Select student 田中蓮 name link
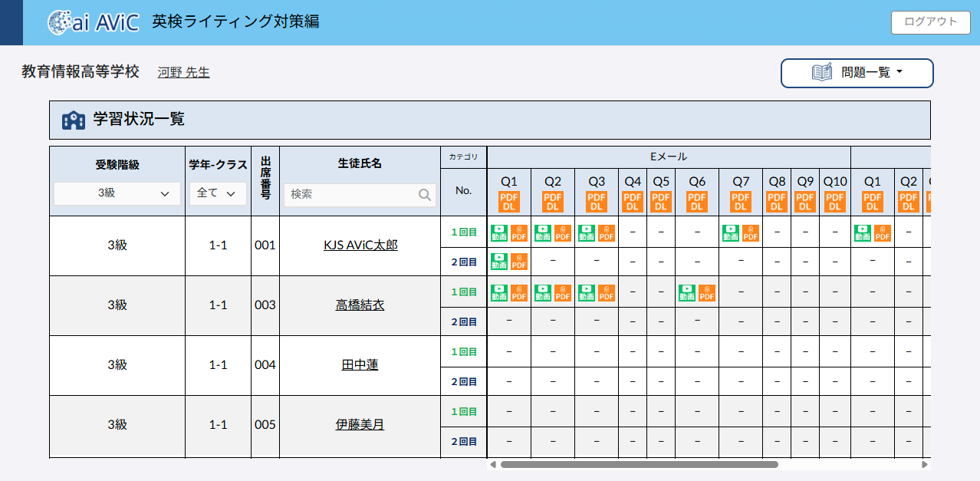The image size is (980, 481). tap(360, 365)
